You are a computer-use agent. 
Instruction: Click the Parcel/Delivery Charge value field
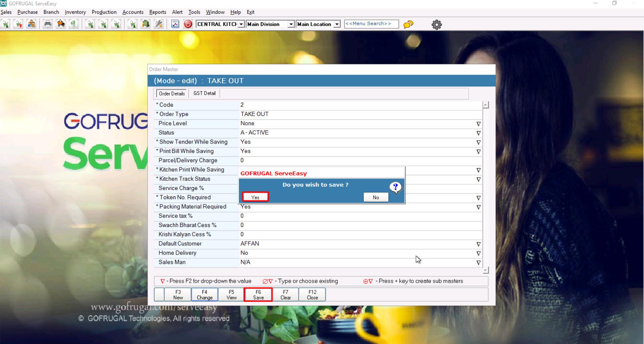point(361,160)
